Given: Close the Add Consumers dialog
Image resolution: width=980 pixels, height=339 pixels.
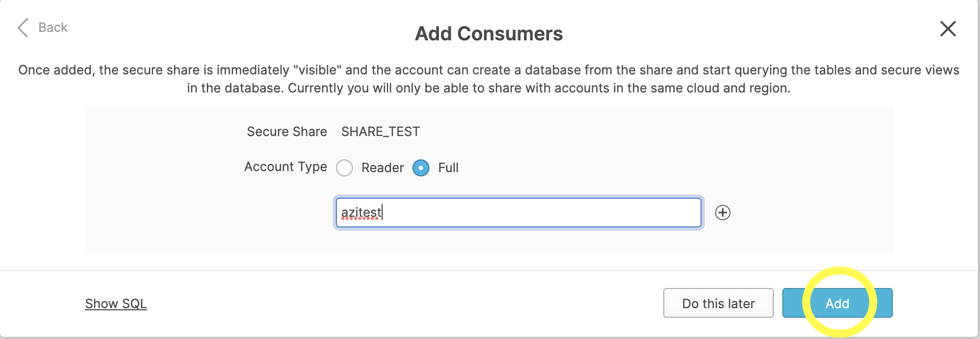Looking at the screenshot, I should tap(948, 29).
